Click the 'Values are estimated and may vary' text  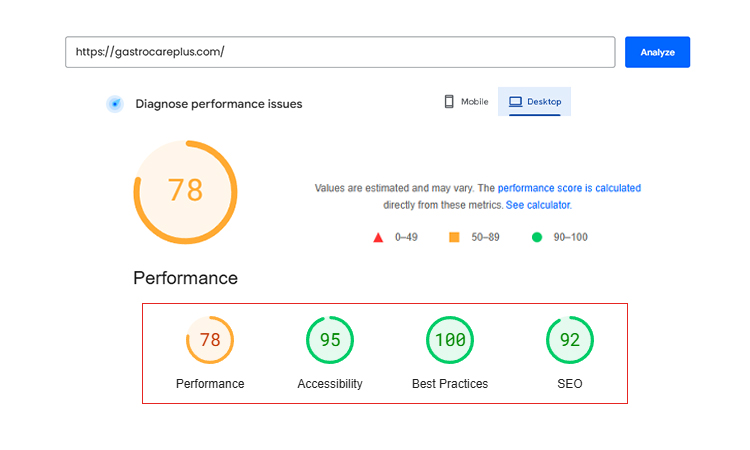click(x=394, y=188)
